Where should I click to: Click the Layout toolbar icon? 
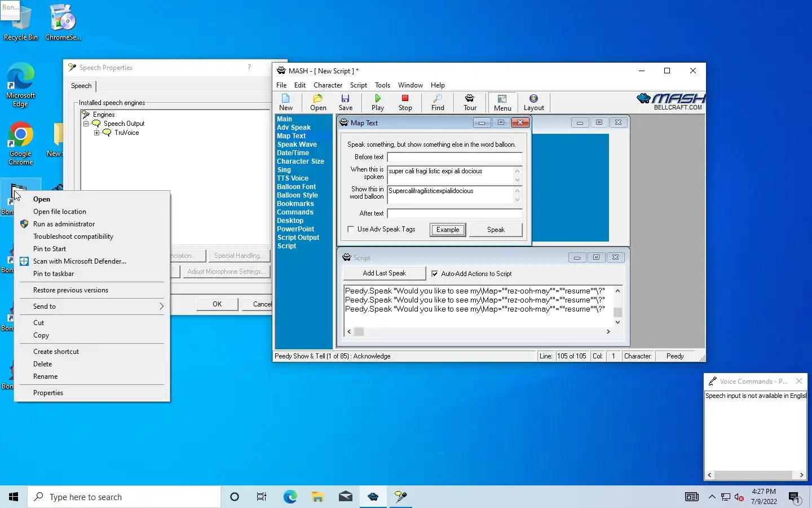[533, 102]
